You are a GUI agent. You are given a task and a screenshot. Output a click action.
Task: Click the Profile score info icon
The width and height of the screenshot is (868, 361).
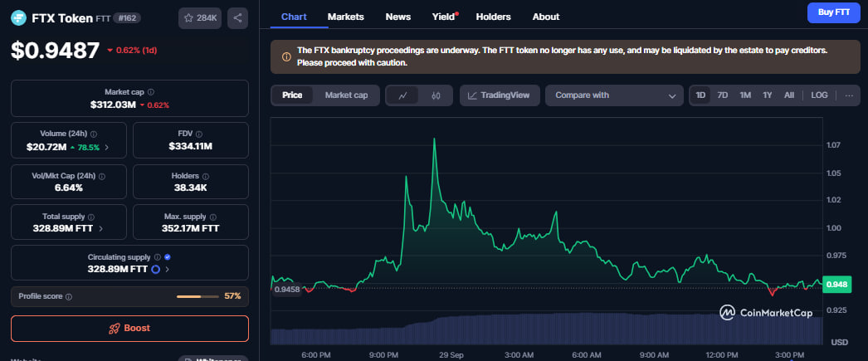(x=69, y=296)
